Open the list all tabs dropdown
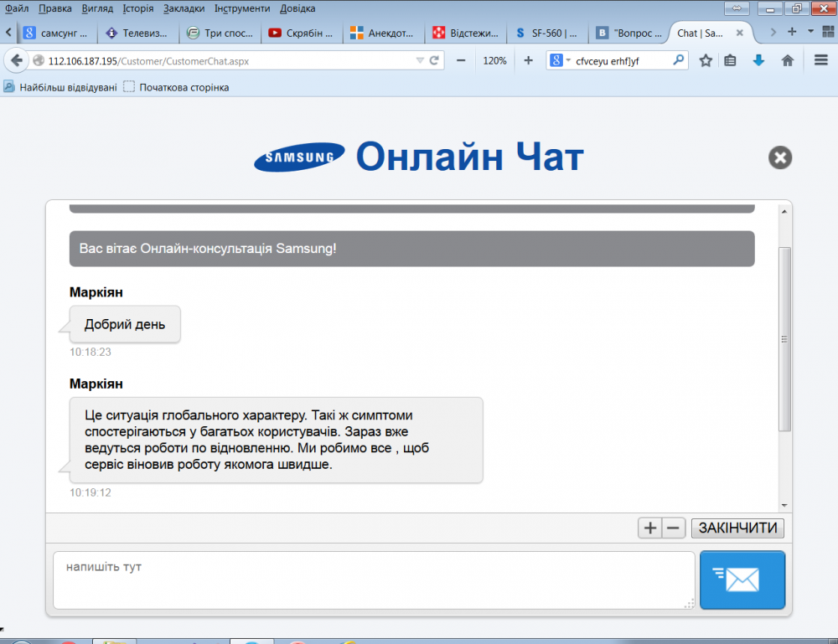838x644 pixels. coord(810,32)
